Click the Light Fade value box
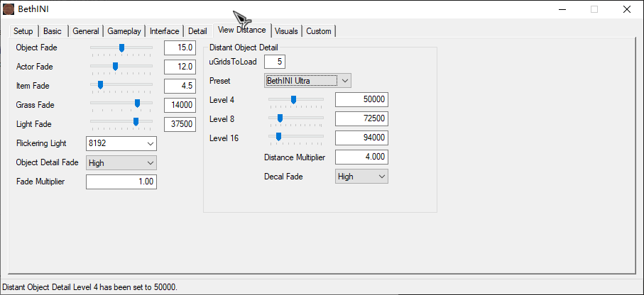 pyautogui.click(x=179, y=124)
